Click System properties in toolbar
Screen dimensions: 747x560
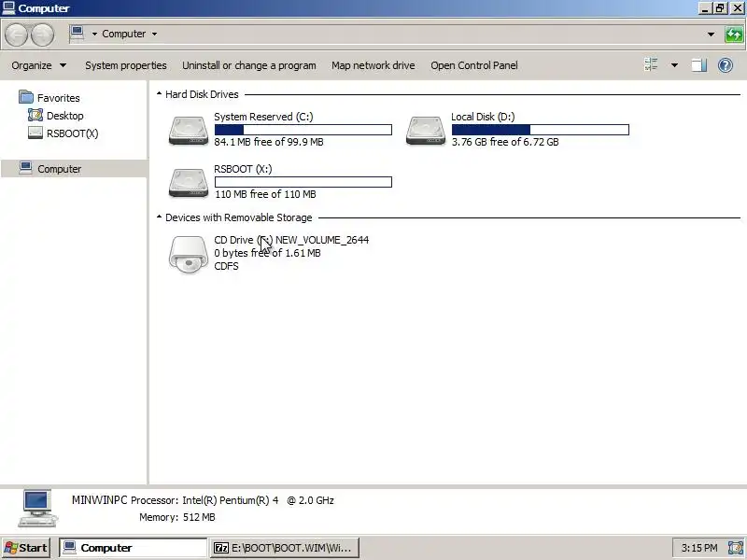pos(126,65)
